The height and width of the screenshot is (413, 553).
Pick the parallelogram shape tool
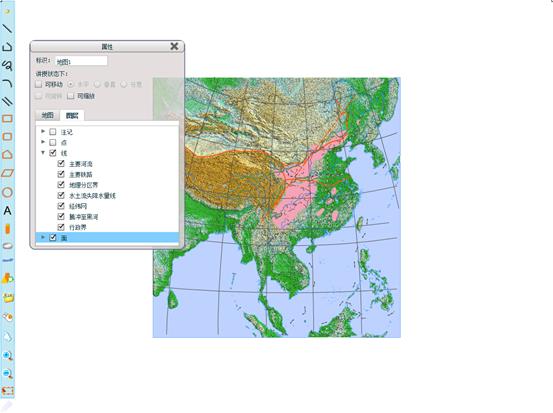[7, 173]
